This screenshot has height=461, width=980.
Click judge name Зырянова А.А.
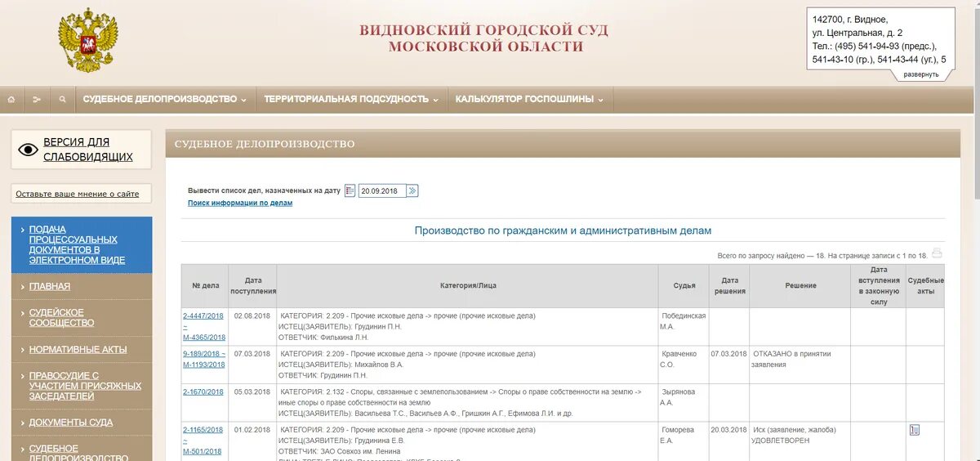click(x=679, y=396)
